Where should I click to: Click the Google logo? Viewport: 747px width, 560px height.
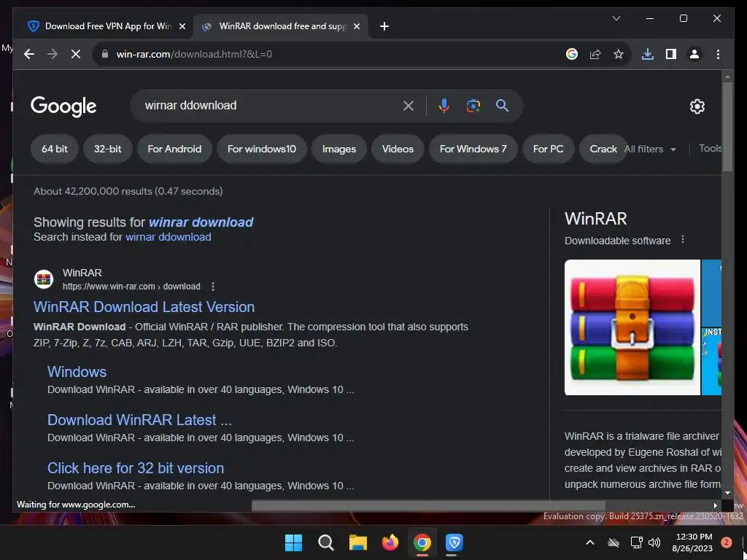point(63,106)
